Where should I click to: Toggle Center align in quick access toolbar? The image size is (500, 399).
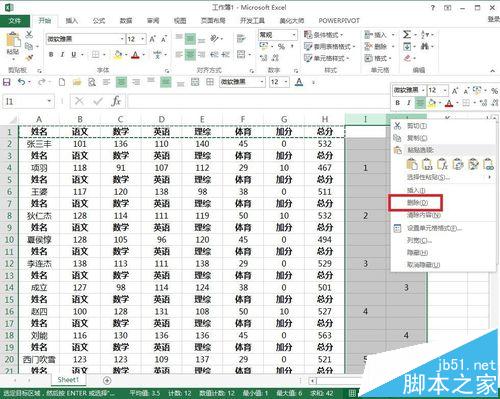point(121,82)
